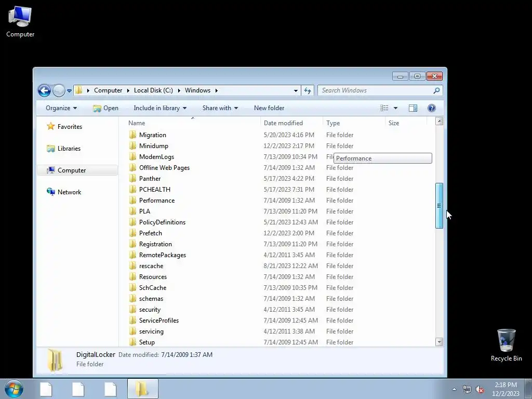Click the network tray icon
This screenshot has height=399, width=532.
pyautogui.click(x=467, y=390)
